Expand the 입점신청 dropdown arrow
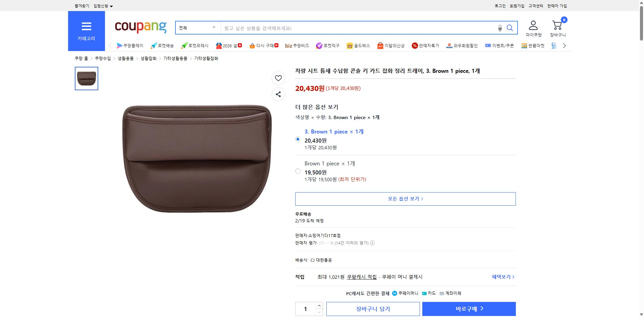Viewport: 644px width, 317px height. [112, 6]
